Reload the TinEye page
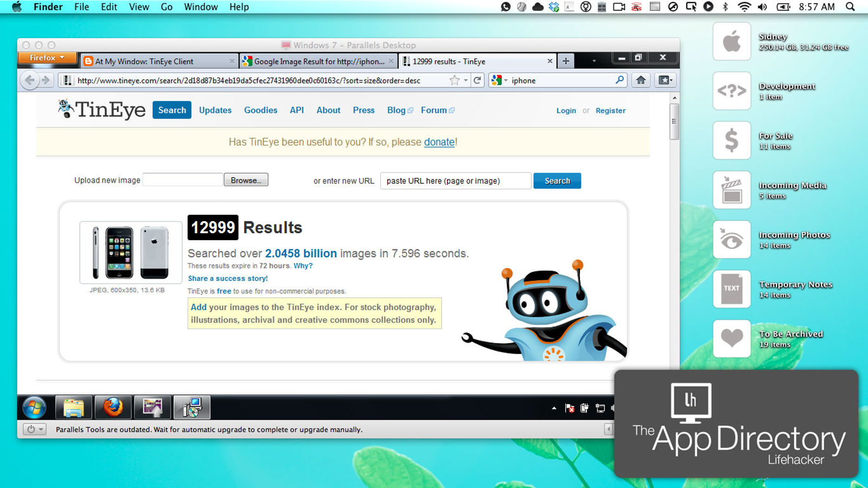Screen dimensions: 868x488 click(477, 80)
